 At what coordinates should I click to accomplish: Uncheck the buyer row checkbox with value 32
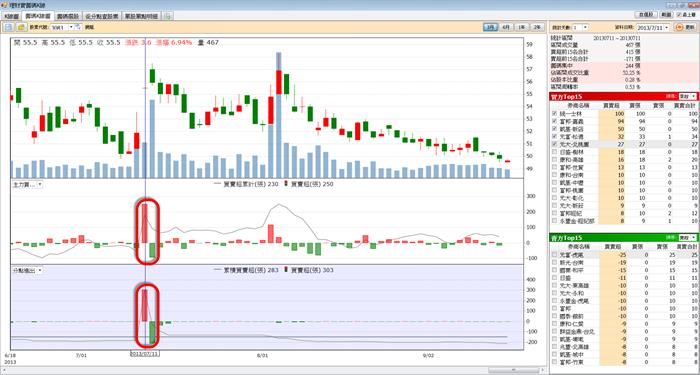(554, 136)
